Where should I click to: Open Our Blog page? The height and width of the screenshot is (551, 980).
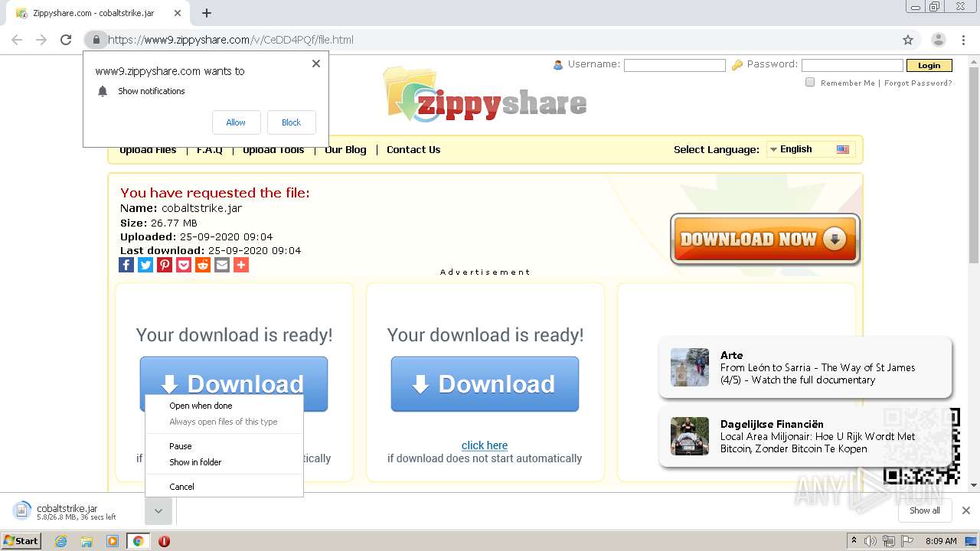345,150
